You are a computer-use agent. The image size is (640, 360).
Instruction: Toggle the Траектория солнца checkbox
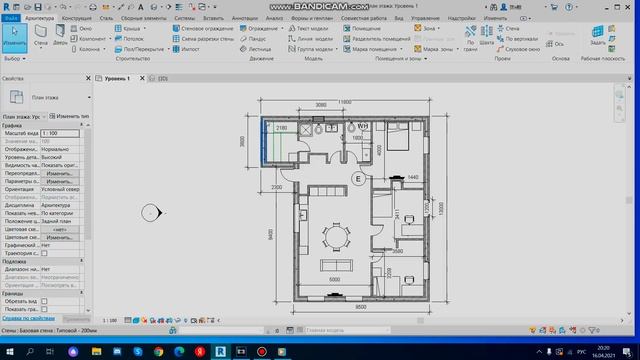tap(44, 253)
